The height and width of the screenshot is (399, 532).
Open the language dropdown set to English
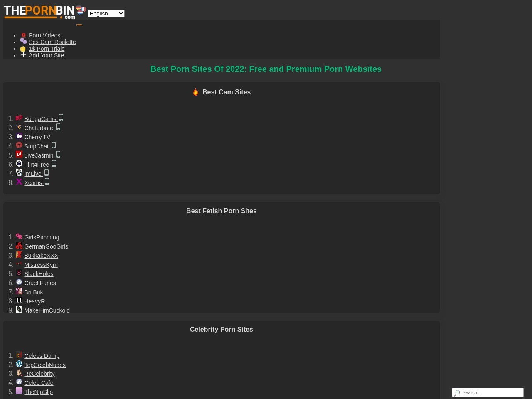[106, 13]
